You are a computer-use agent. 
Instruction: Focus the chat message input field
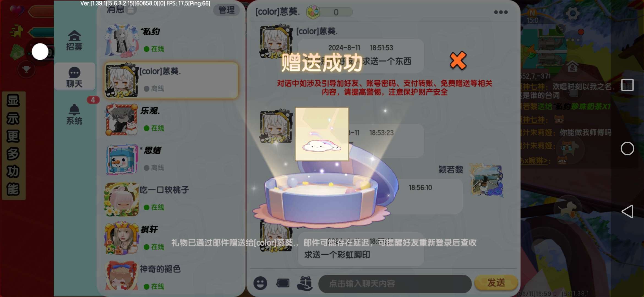click(x=395, y=284)
